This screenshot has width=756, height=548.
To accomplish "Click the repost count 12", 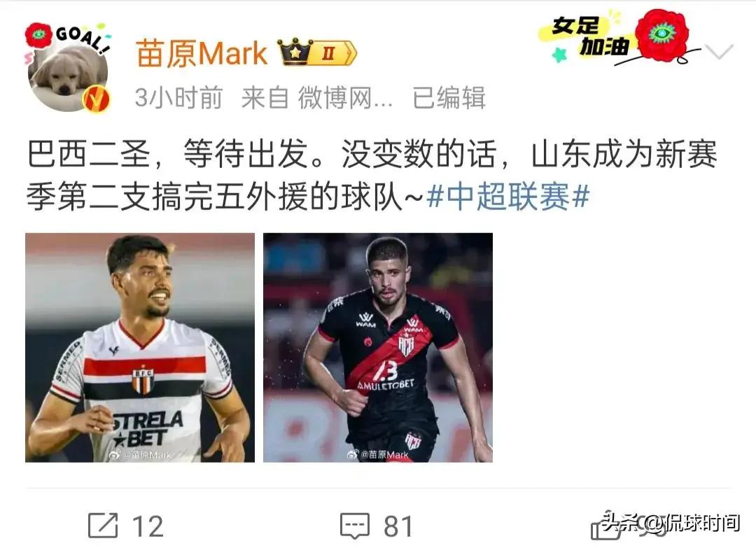I will click(x=148, y=526).
